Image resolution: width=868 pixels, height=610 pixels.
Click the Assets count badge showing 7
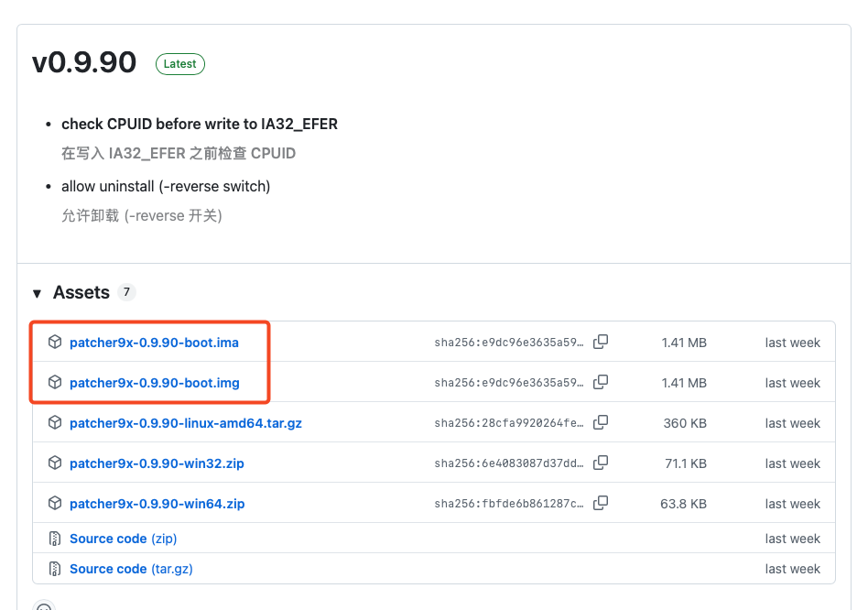tap(126, 292)
